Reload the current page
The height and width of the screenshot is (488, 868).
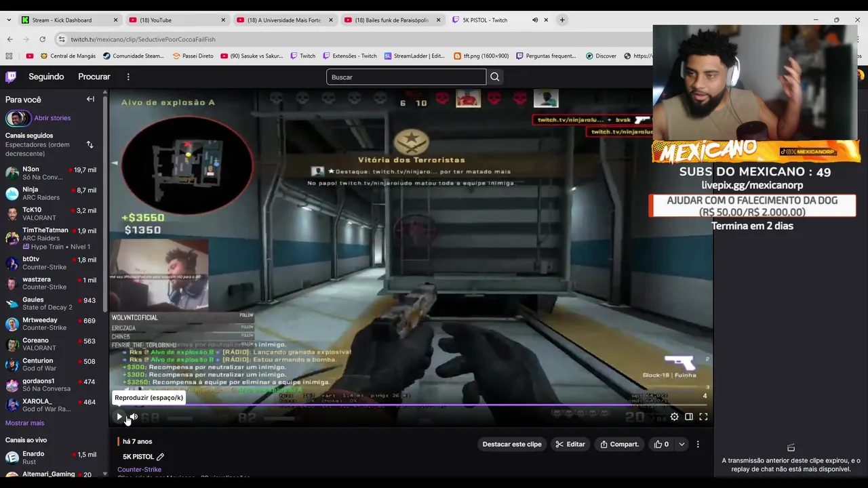coord(42,39)
